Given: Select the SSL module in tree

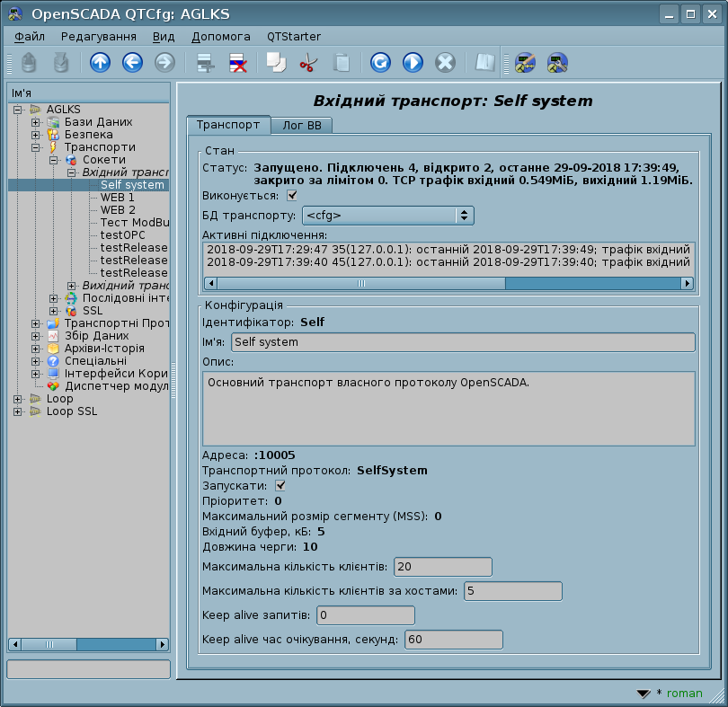Looking at the screenshot, I should point(93,311).
